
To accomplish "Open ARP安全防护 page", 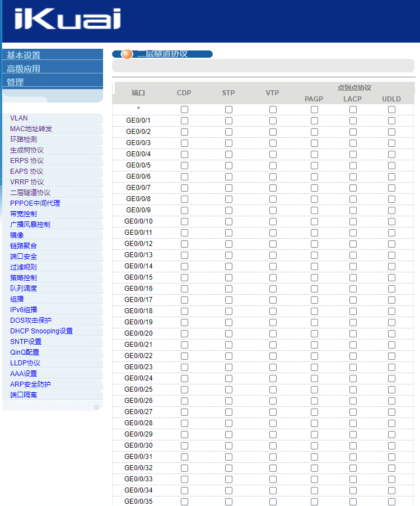I will click(30, 384).
